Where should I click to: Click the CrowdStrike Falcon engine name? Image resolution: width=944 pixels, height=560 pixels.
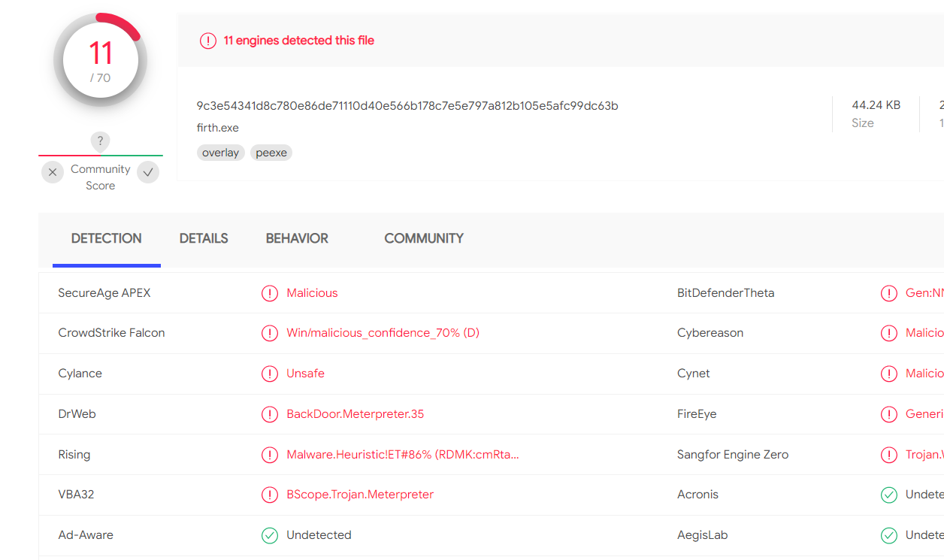[x=111, y=333]
